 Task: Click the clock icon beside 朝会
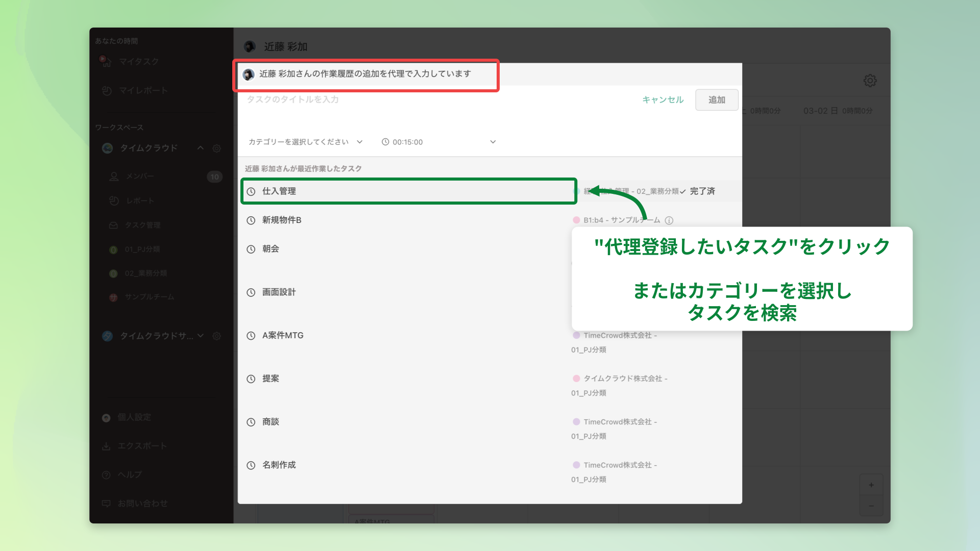pyautogui.click(x=251, y=249)
